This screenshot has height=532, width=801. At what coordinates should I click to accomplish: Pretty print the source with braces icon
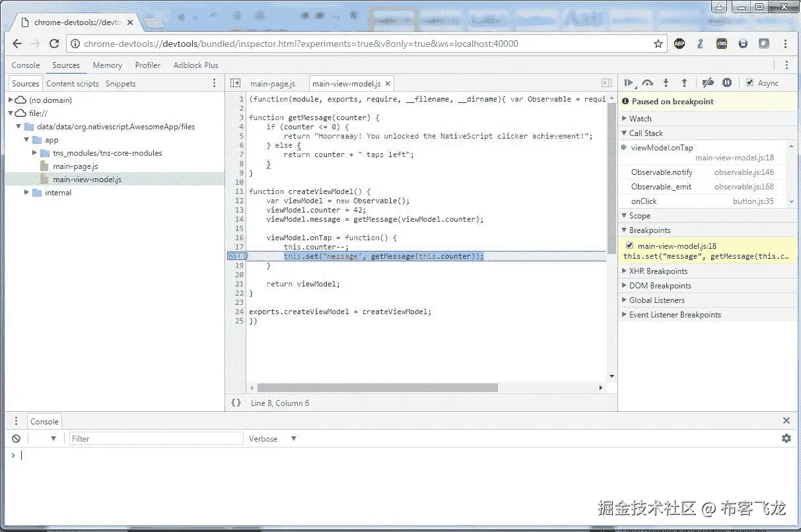click(x=236, y=403)
